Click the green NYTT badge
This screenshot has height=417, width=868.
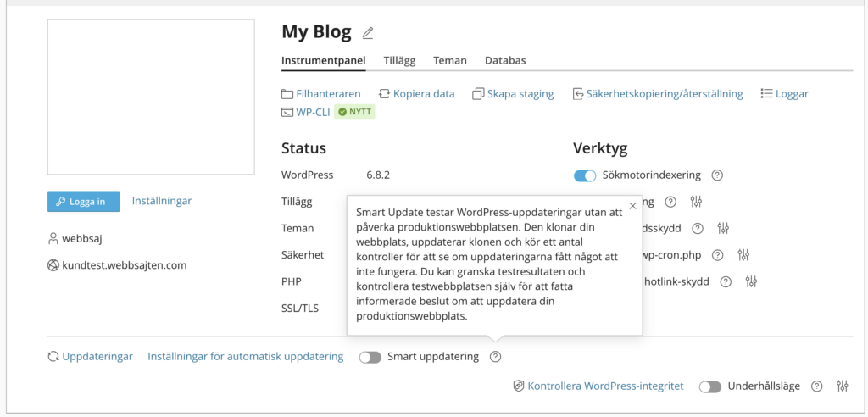click(x=355, y=112)
